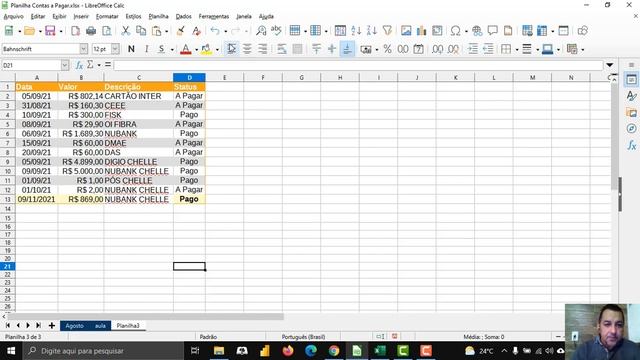
Task: Expand background color dropdown arrow
Action: (217, 49)
